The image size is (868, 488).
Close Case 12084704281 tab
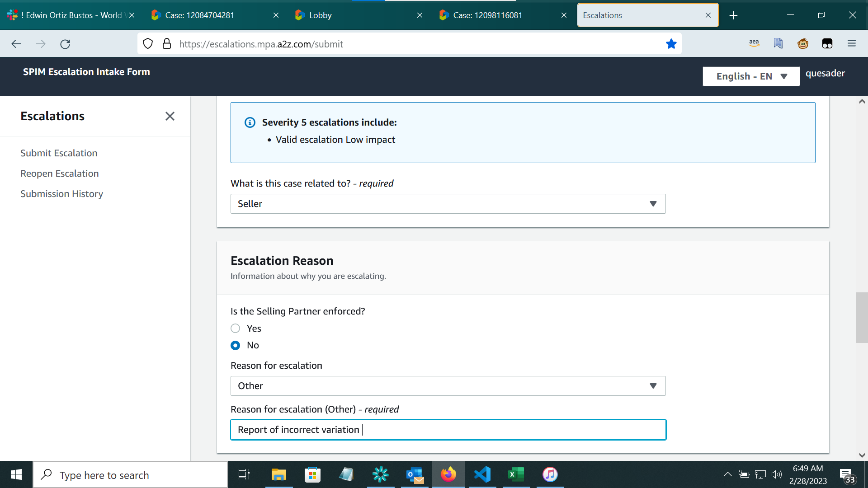(x=276, y=15)
